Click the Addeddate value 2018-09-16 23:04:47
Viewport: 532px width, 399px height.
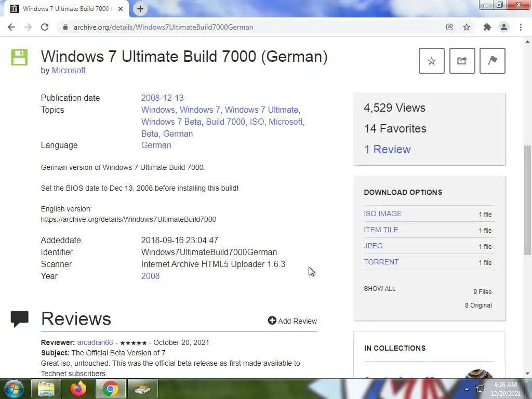pyautogui.click(x=179, y=241)
